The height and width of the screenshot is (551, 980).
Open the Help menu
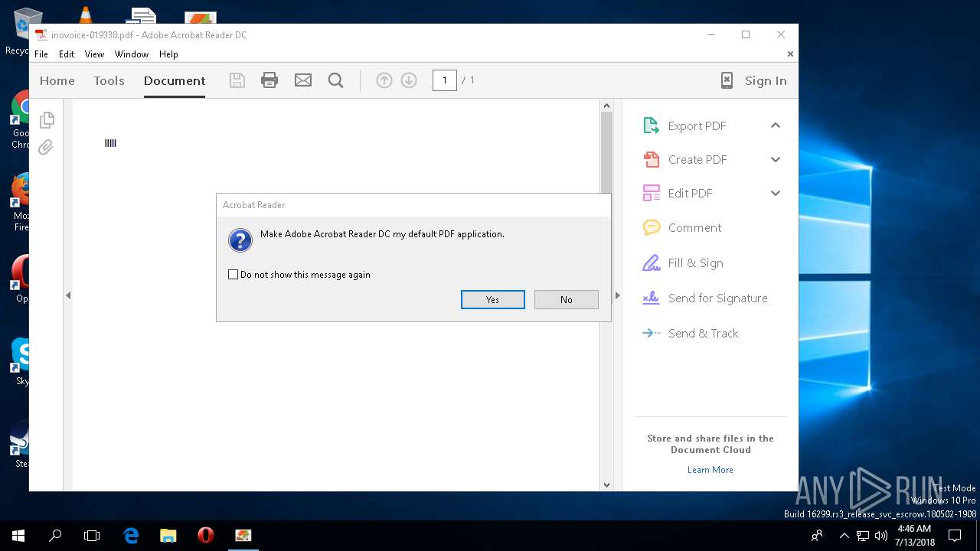[x=168, y=54]
